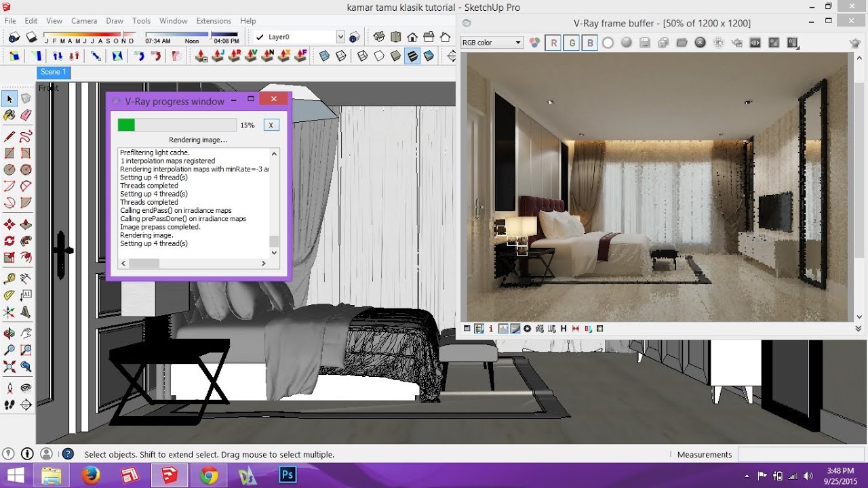Viewport: 868px width, 488px height.
Task: Switch to Iso view icon
Action: tap(379, 37)
